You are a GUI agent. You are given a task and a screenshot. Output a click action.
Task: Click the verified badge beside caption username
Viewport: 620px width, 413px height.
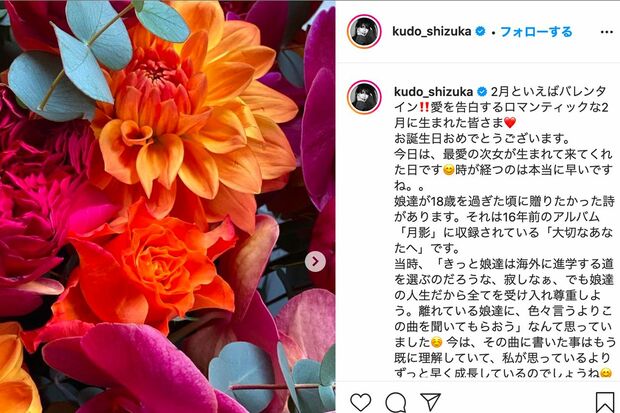pyautogui.click(x=482, y=92)
